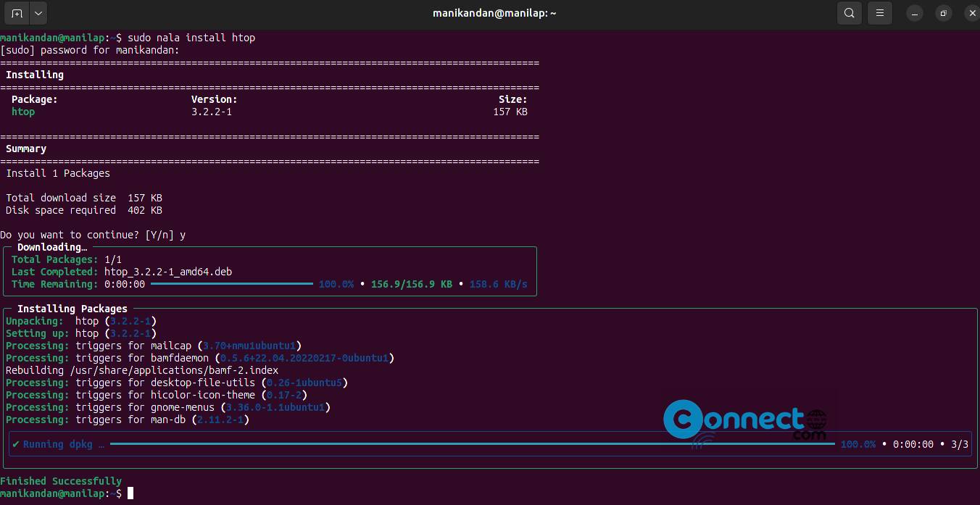The height and width of the screenshot is (505, 980).
Task: Close the terminal window
Action: (x=971, y=13)
